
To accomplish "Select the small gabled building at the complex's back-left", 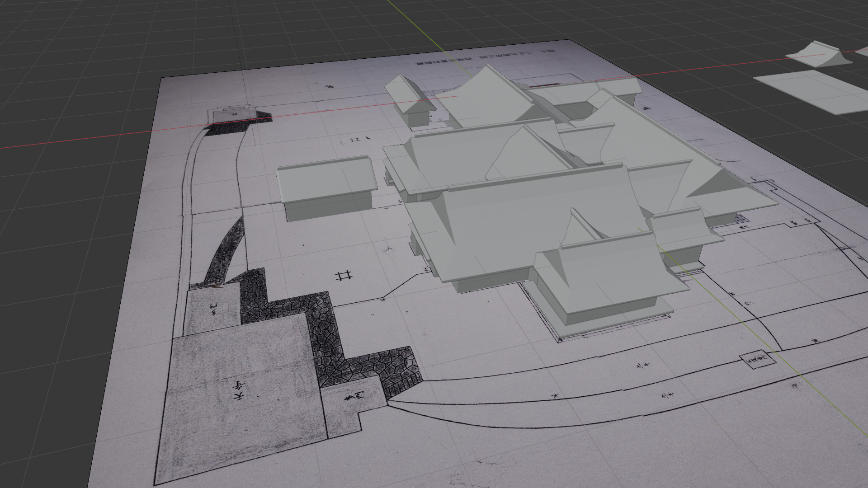I will click(410, 100).
